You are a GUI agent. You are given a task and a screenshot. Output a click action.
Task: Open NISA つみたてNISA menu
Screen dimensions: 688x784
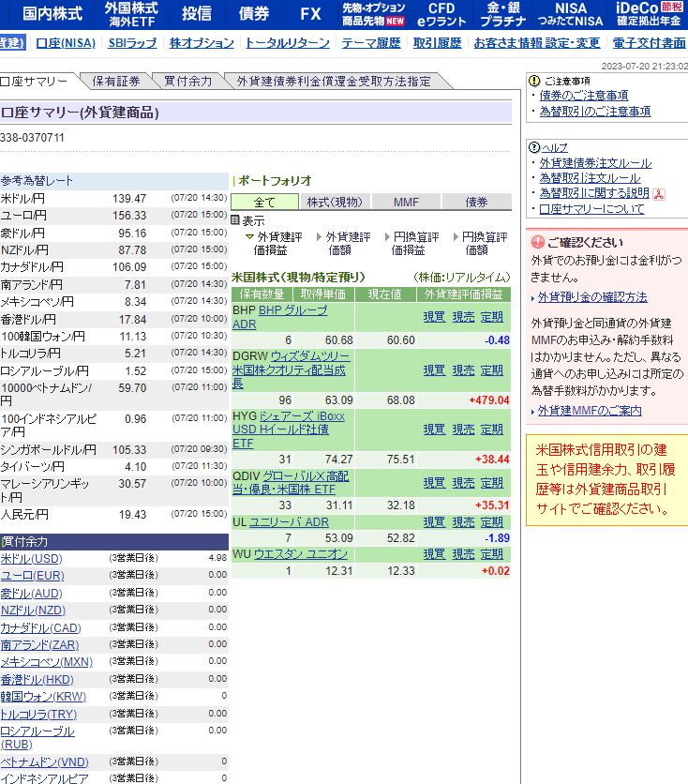(571, 14)
